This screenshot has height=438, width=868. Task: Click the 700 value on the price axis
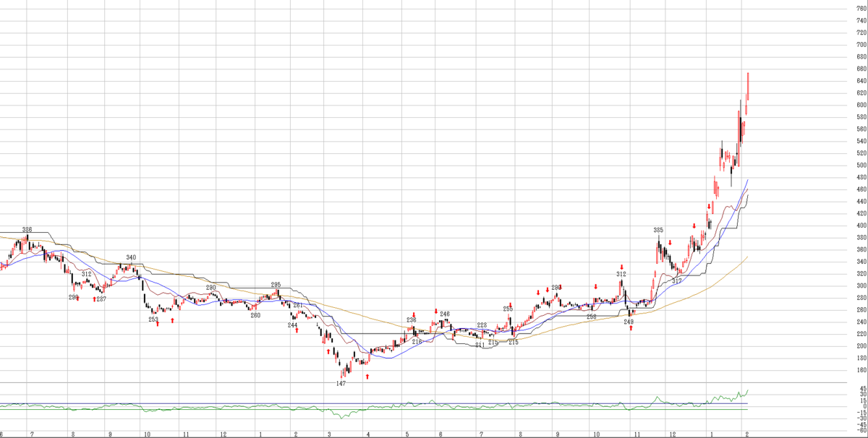(861, 45)
